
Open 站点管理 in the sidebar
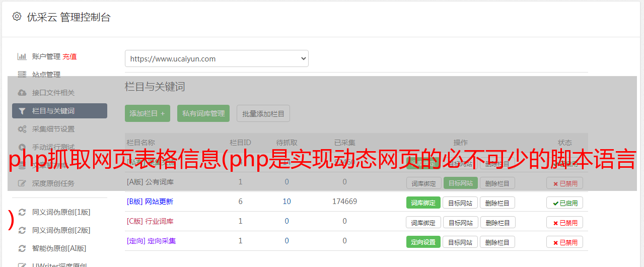[x=46, y=75]
